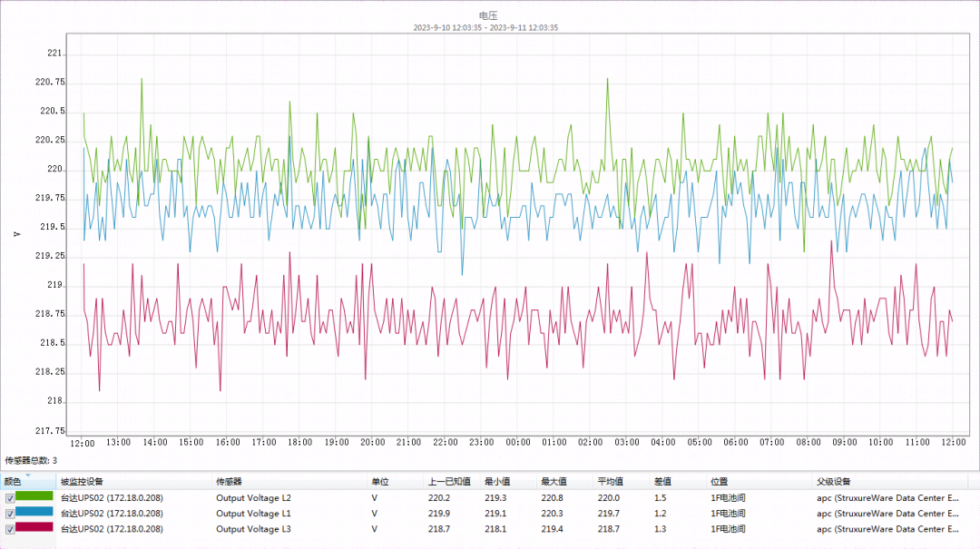980x549 pixels.
Task: Click average value 220.0
Action: (609, 498)
